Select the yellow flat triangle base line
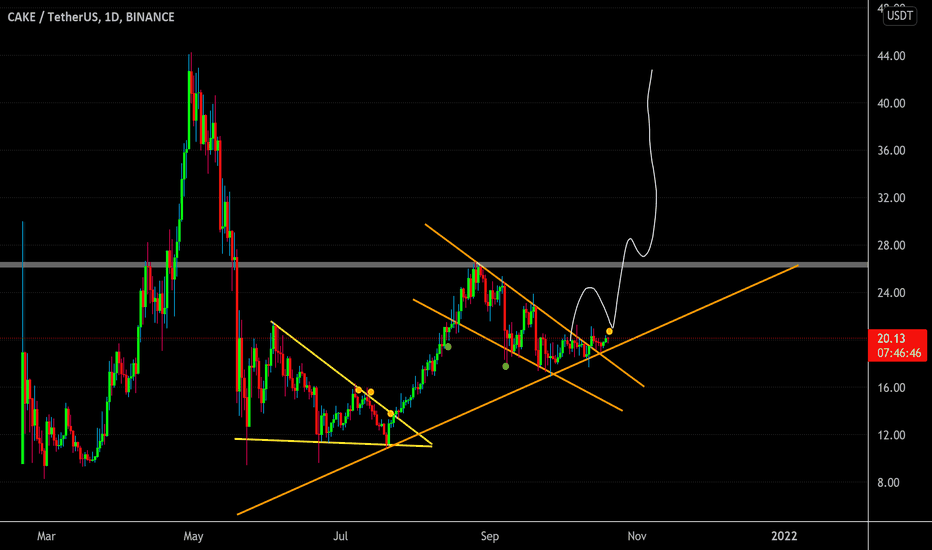This screenshot has width=932, height=550. pos(333,442)
